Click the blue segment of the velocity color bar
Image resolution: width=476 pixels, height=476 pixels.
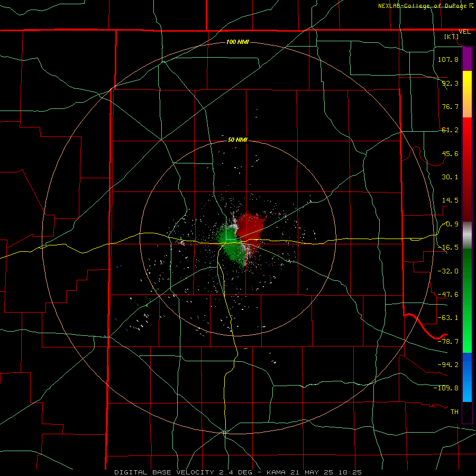pos(467,377)
